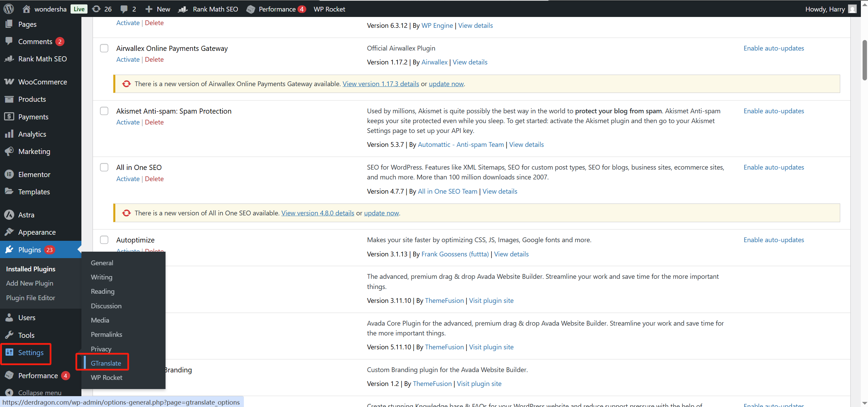Click the Astra theme icon in sidebar
Screen dimensions: 868x407
pyautogui.click(x=9, y=215)
